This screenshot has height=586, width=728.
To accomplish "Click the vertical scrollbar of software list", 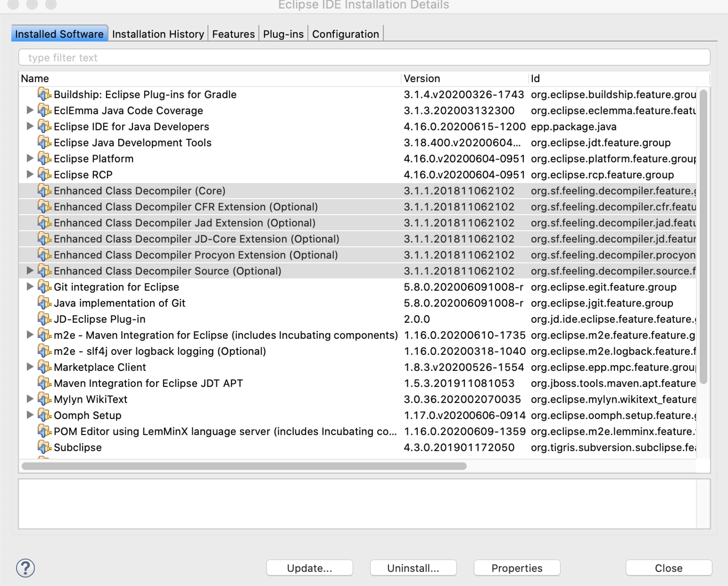I will tap(703, 237).
